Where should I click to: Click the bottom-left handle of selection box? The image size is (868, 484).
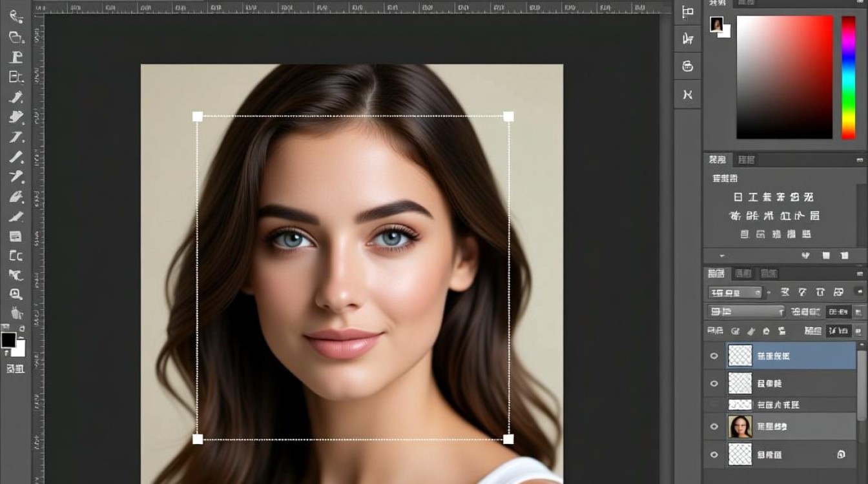[198, 439]
